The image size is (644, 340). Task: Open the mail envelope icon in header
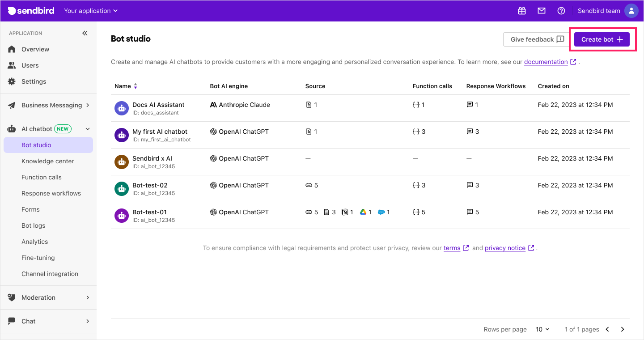pyautogui.click(x=542, y=11)
